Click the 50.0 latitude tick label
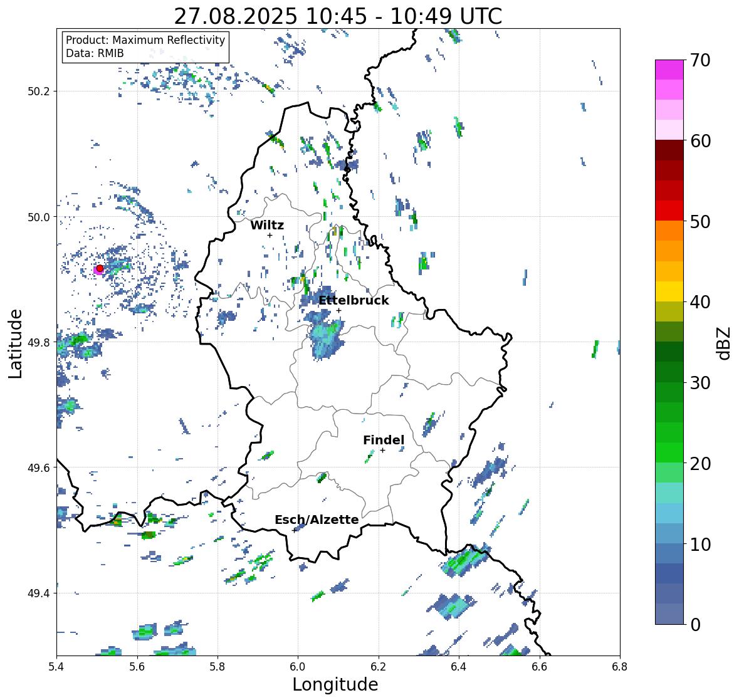Screen dimensions: 739x700 point(39,217)
